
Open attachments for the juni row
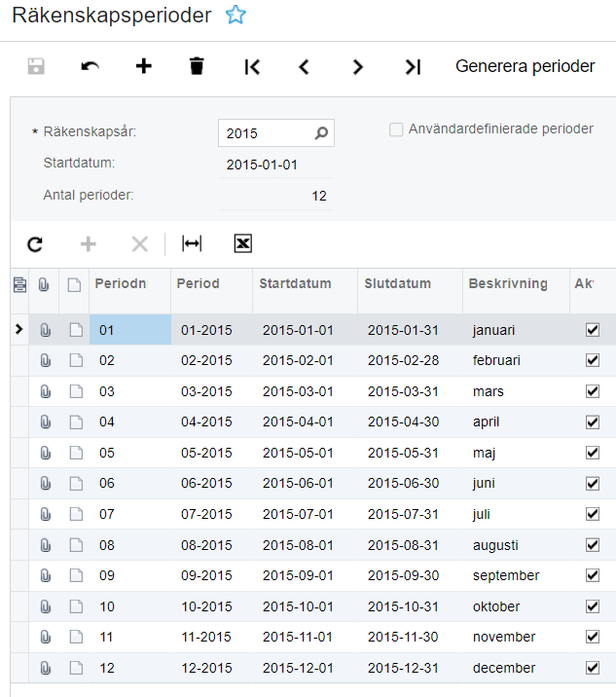pyautogui.click(x=46, y=483)
